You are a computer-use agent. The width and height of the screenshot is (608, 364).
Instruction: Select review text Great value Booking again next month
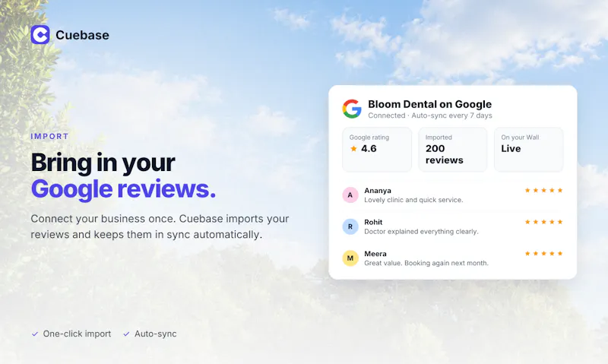pyautogui.click(x=426, y=263)
